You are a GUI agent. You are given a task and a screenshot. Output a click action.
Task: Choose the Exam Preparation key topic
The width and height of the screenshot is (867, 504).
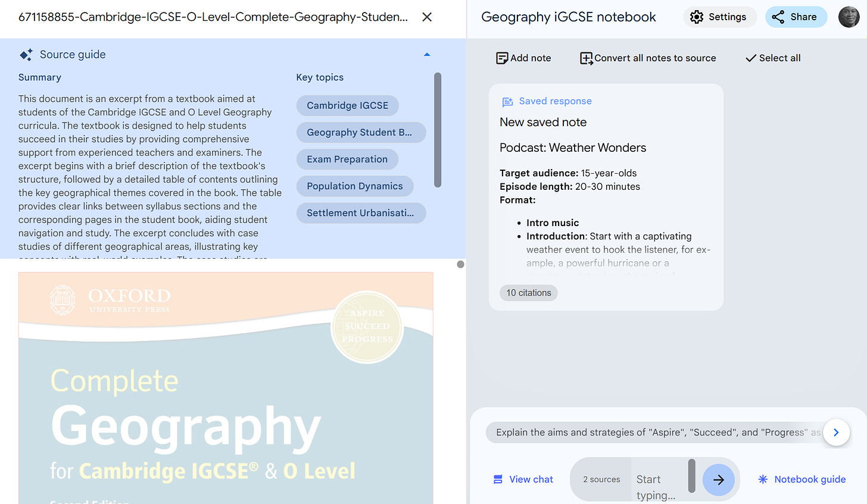coord(347,159)
